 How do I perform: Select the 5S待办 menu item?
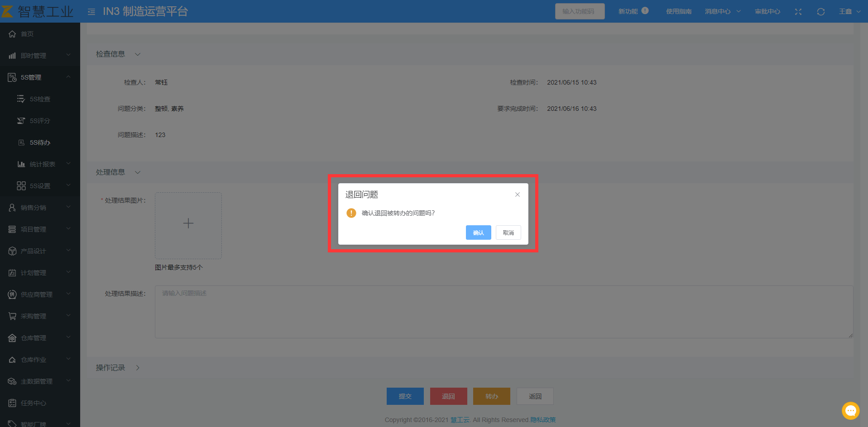(40, 142)
